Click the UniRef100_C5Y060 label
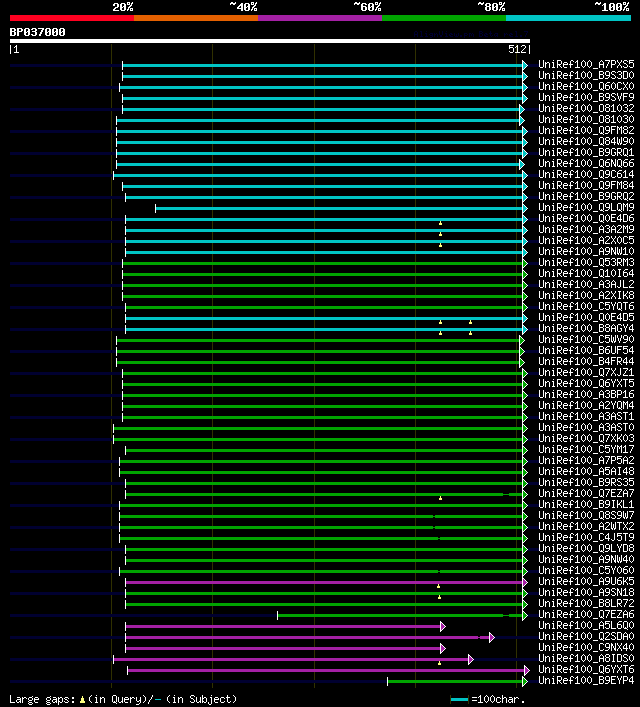Image resolution: width=640 pixels, height=707 pixels. (586, 570)
